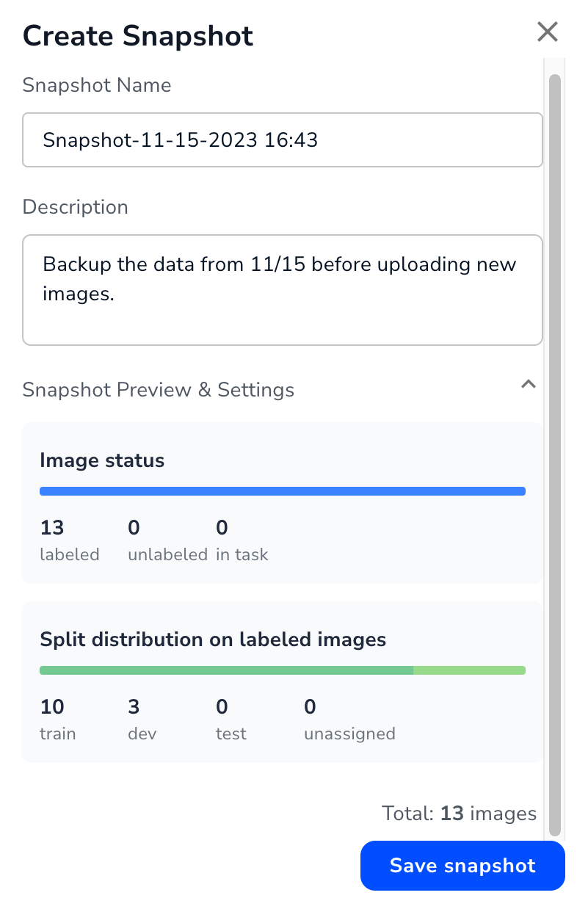Screen dimensions: 588x909
Task: Close the Create Snapshot dialog
Action: coord(547,32)
